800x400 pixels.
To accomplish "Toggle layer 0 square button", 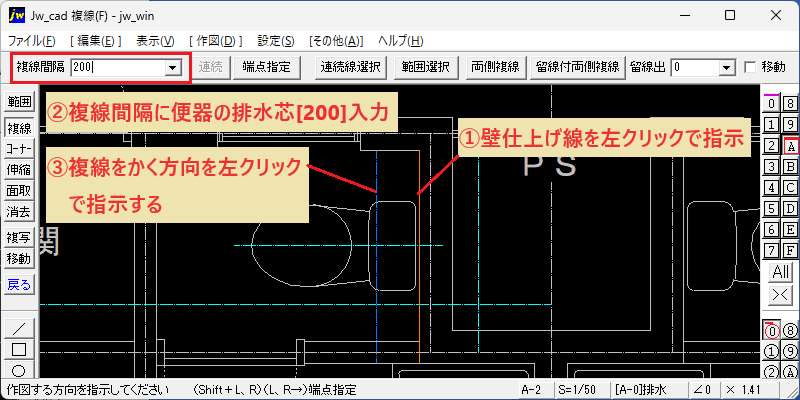I will 772,104.
